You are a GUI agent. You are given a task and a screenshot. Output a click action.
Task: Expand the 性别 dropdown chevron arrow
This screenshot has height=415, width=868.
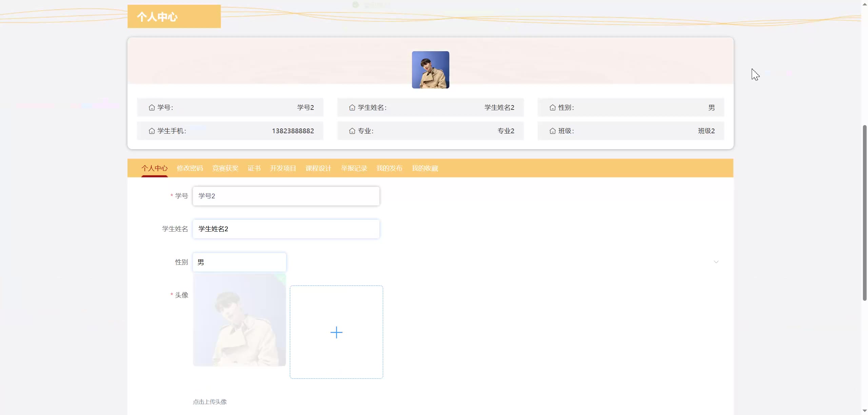[716, 262]
